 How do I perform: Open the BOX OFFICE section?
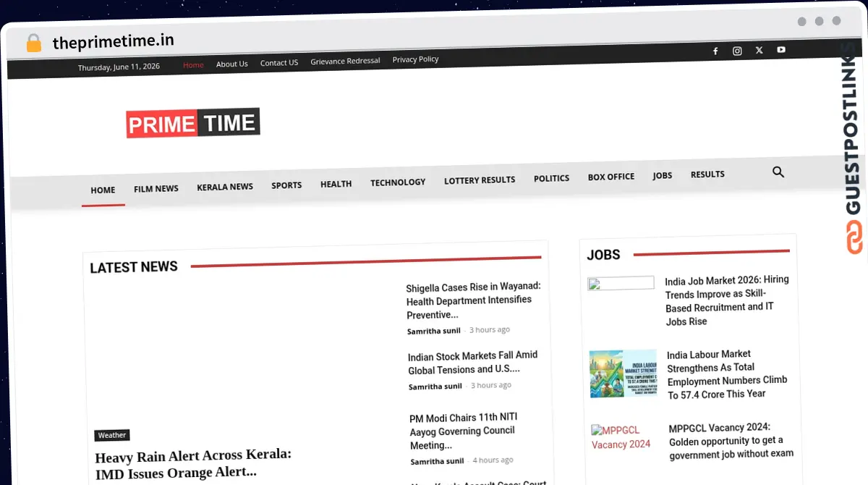(x=611, y=177)
